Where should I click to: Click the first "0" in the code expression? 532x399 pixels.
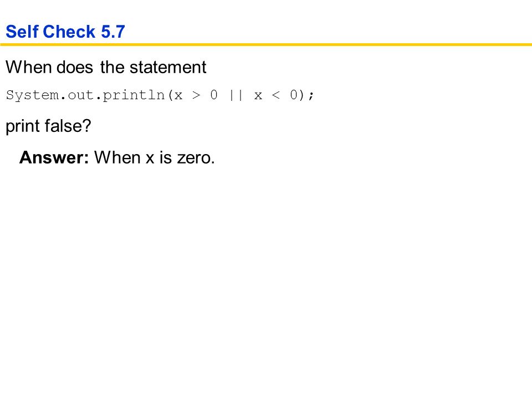click(214, 95)
